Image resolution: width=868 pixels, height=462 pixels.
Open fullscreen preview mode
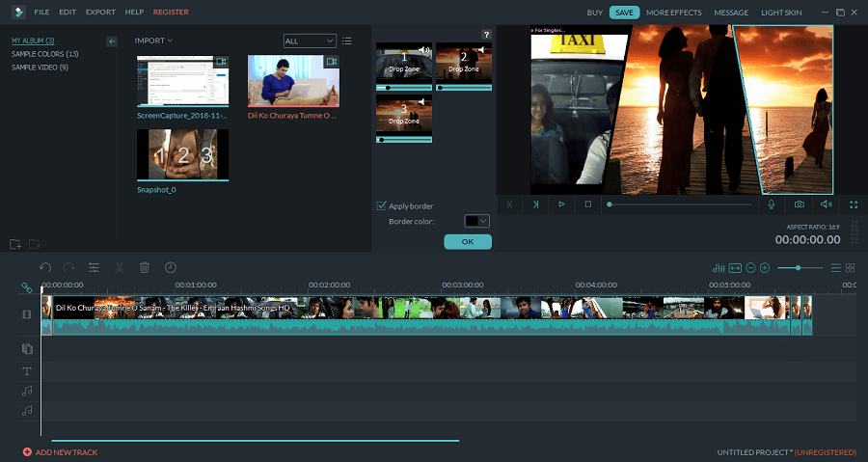click(x=854, y=204)
